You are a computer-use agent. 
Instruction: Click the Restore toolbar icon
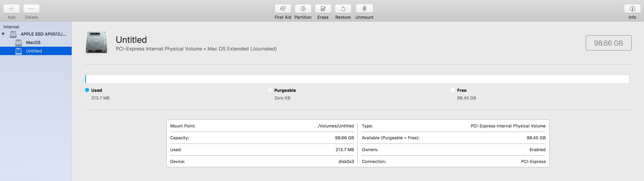coord(343,9)
